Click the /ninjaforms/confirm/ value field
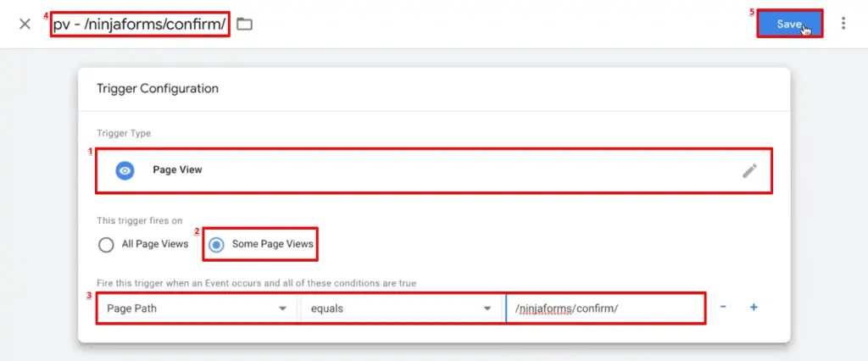The width and height of the screenshot is (868, 361). (605, 308)
